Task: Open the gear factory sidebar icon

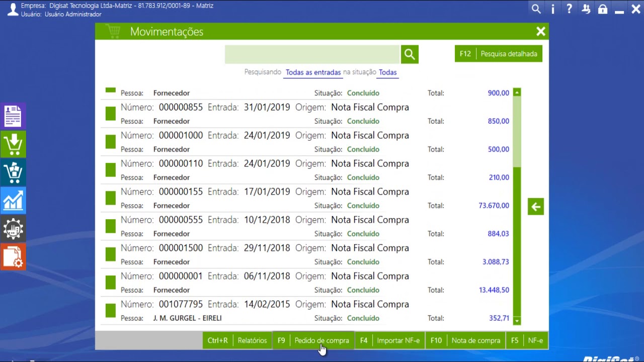Action: (x=13, y=229)
